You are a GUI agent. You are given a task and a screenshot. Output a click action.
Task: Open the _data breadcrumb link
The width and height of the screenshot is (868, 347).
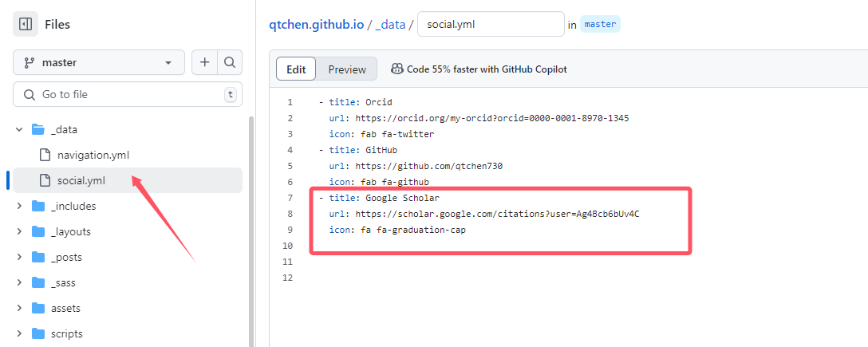(390, 25)
